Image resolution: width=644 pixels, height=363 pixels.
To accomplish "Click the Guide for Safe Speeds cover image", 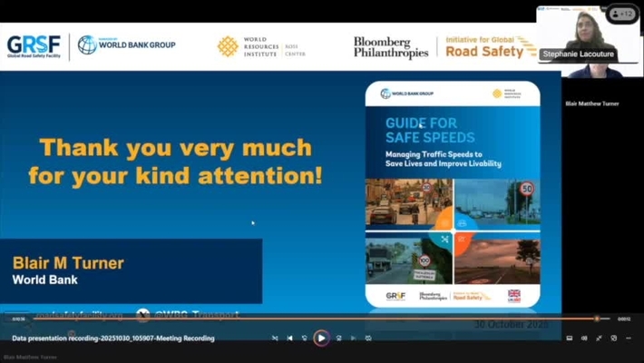I will point(453,194).
